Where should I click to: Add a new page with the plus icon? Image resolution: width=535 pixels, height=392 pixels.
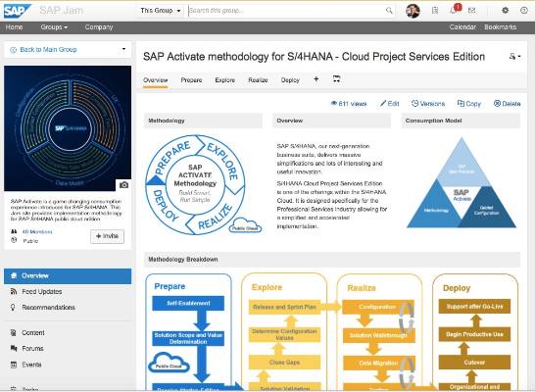316,79
